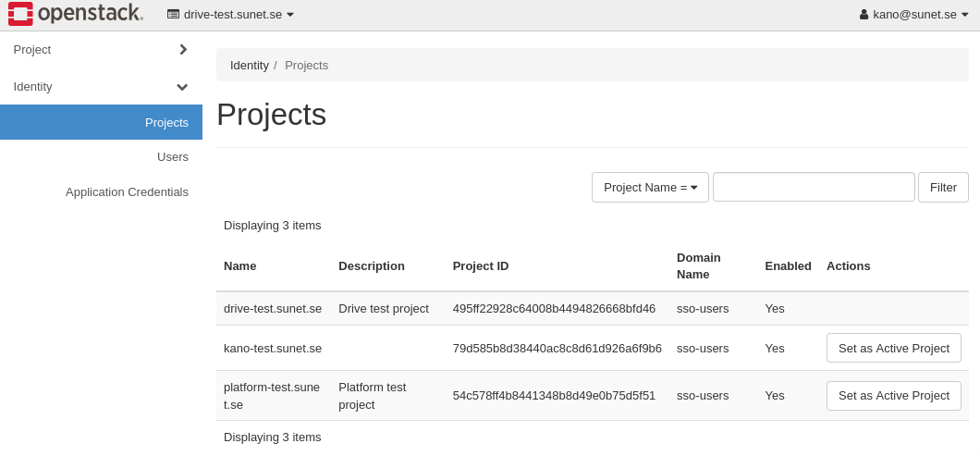The width and height of the screenshot is (980, 456).
Task: Open the kano@sunet.se user menu
Action: tap(913, 15)
